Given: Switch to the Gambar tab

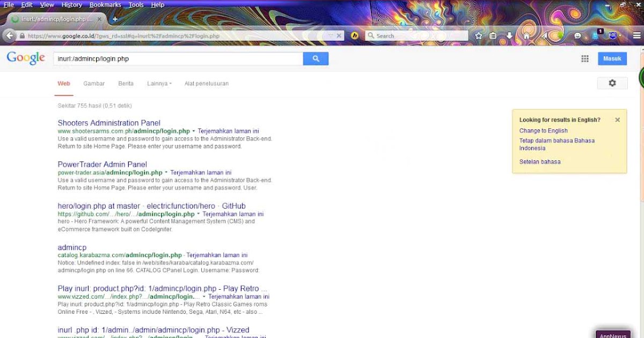Looking at the screenshot, I should 94,84.
